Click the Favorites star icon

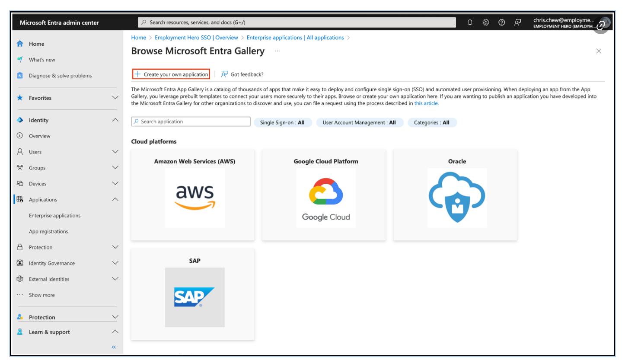pos(20,98)
